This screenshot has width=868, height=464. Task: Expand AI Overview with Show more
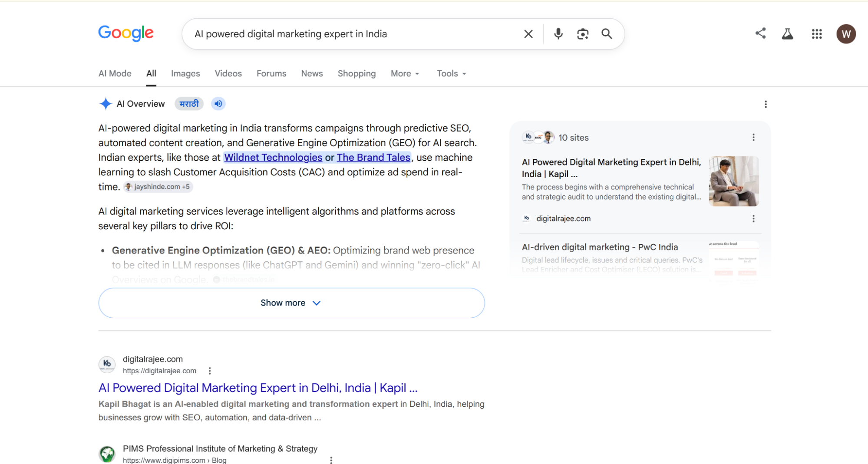point(291,303)
